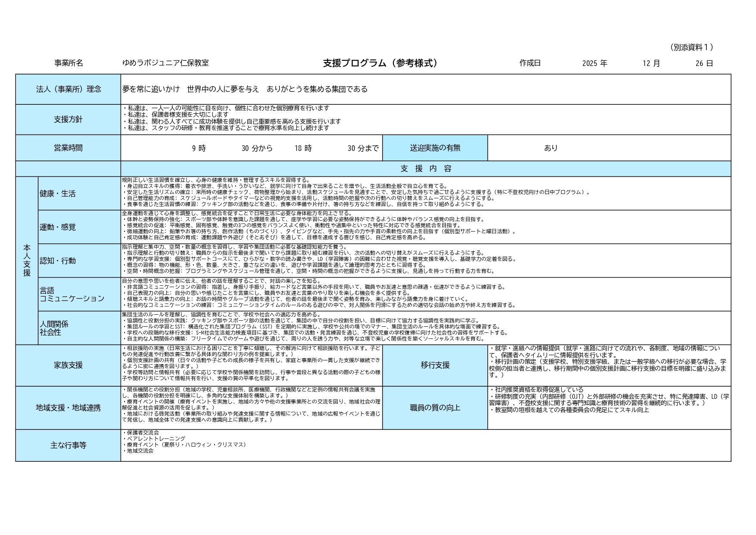Click the 職員の質の向上 header cell
This screenshot has height=535, width=756.
435,407
